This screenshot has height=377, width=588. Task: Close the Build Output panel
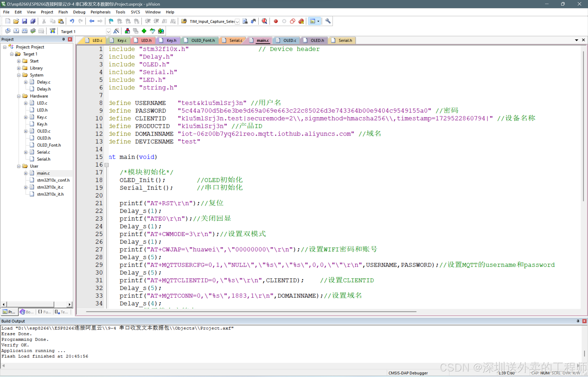[584, 321]
